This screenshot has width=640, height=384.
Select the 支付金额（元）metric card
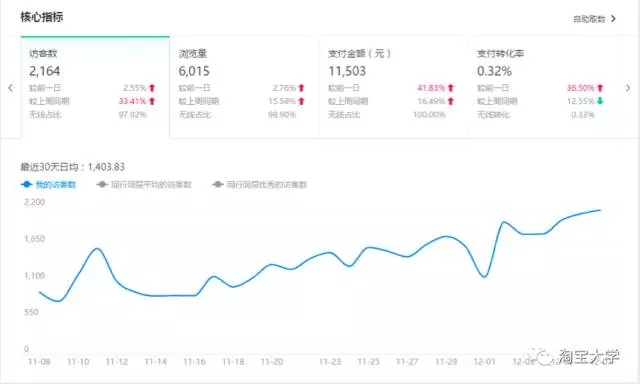tap(393, 87)
